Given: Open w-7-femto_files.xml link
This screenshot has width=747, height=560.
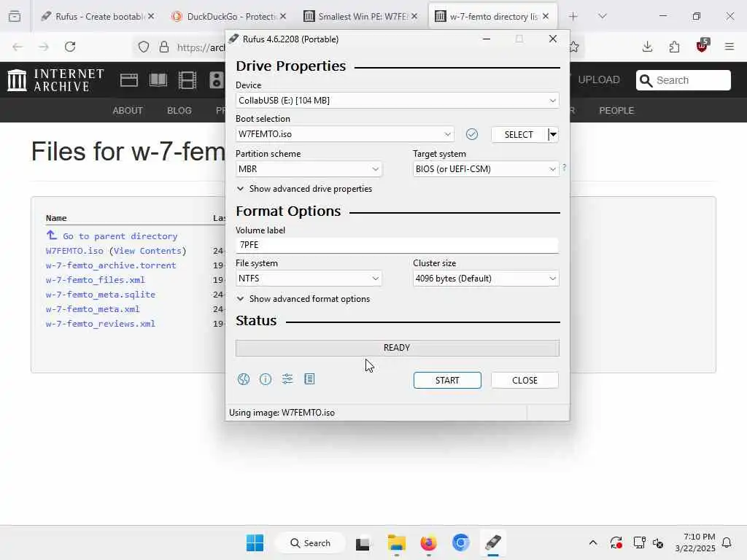Looking at the screenshot, I should (96, 280).
